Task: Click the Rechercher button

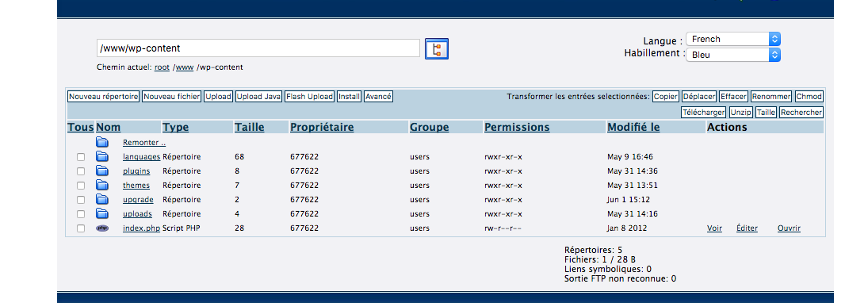Action: pos(801,112)
